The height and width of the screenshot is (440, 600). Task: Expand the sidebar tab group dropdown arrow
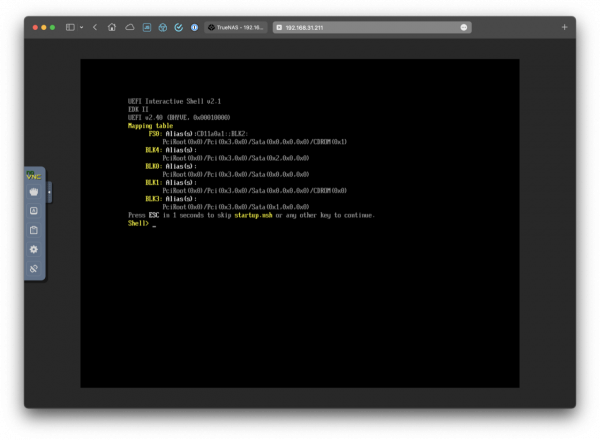82,27
